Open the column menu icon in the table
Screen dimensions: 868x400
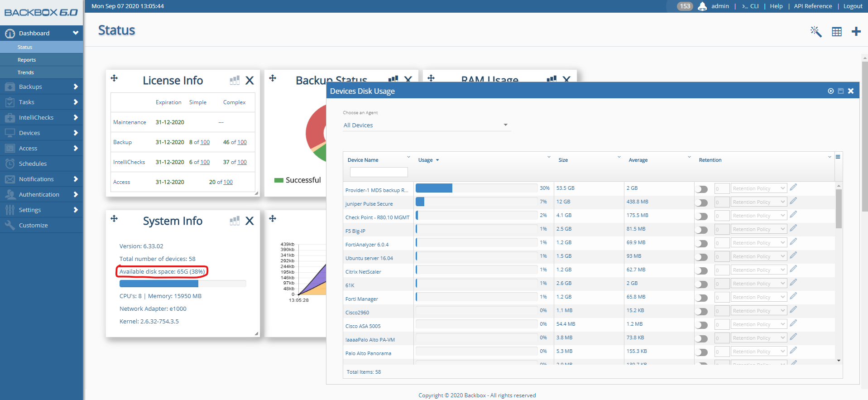pos(838,157)
